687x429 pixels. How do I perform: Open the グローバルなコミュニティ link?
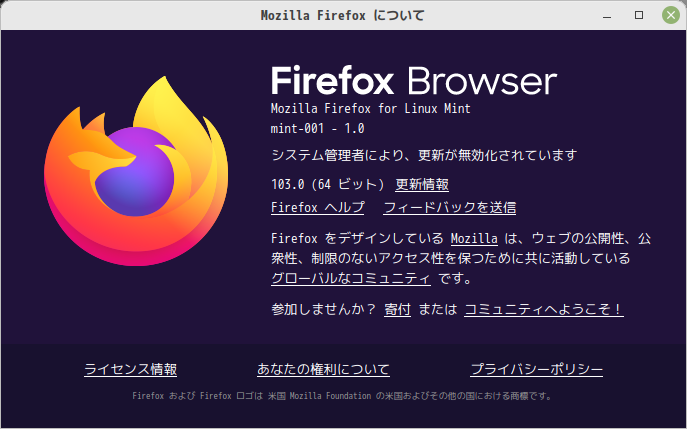click(x=351, y=278)
